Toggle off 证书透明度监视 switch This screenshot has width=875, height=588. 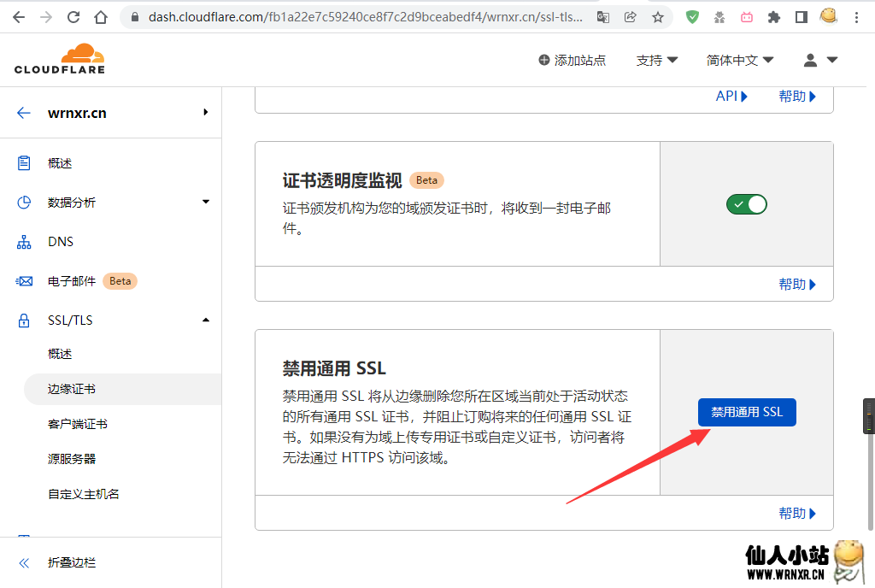coord(747,205)
